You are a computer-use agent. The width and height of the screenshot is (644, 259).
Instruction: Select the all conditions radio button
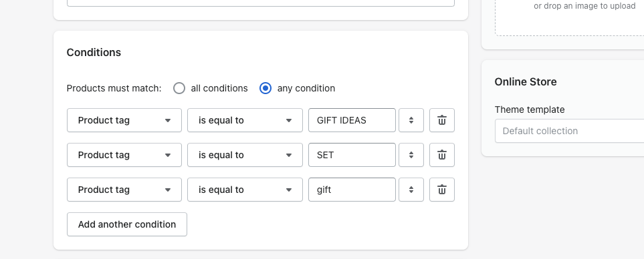[x=179, y=88]
